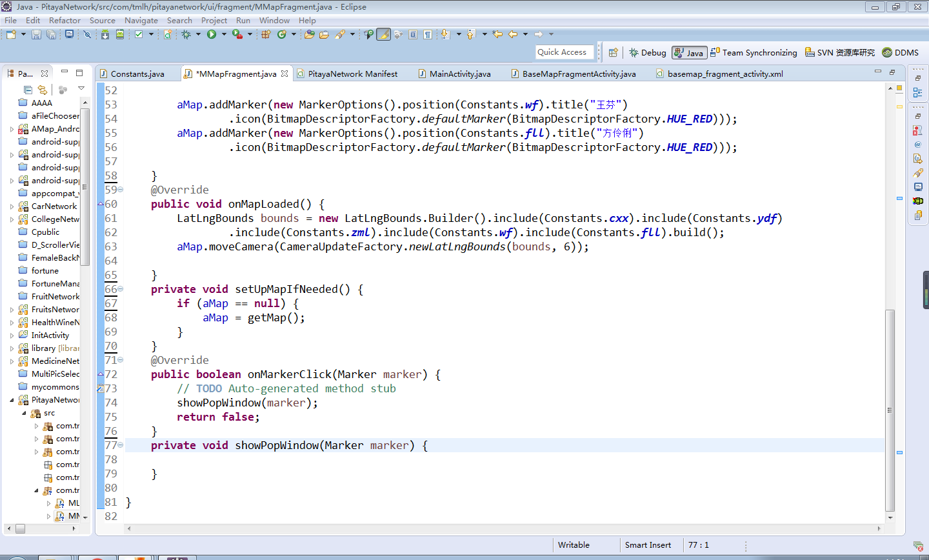Close the MMapFragment.java tab

285,74
